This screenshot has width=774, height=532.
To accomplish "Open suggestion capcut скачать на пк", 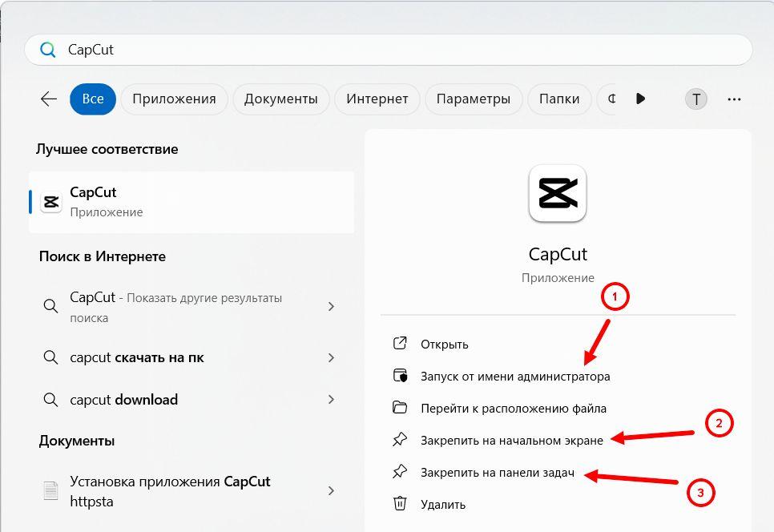I will tap(191, 358).
